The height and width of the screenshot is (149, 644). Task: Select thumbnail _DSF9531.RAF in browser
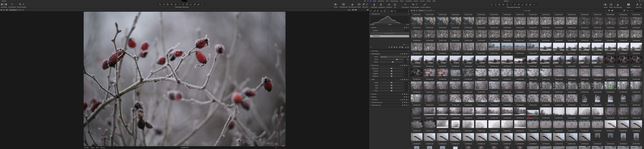pos(417,21)
